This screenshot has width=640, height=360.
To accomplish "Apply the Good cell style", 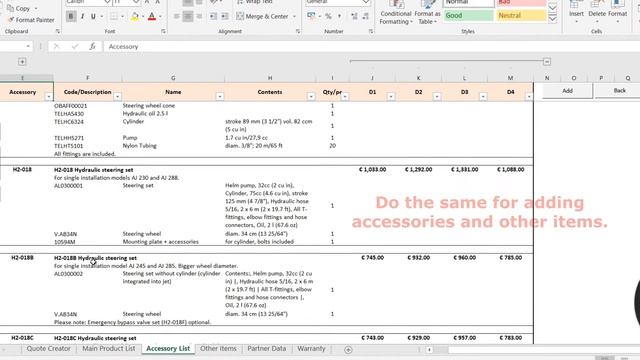I will pos(468,16).
